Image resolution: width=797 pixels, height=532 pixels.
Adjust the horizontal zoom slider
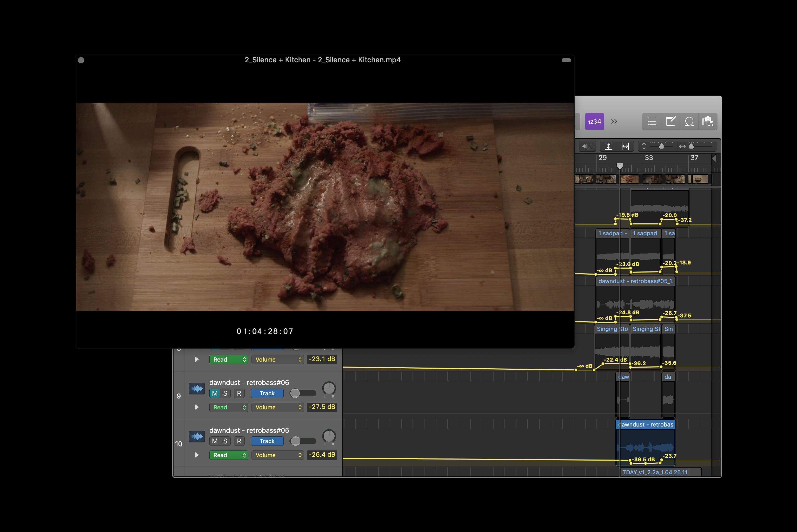pyautogui.click(x=691, y=146)
